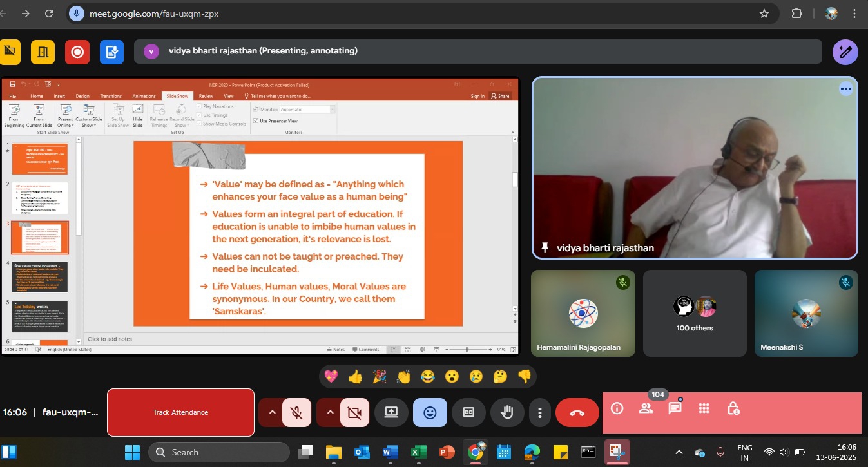Open the activities grid icon

pyautogui.click(x=704, y=408)
